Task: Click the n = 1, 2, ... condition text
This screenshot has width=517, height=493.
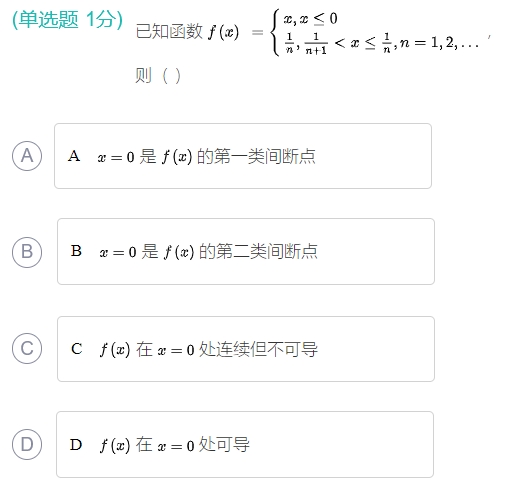Action: pyautogui.click(x=439, y=43)
